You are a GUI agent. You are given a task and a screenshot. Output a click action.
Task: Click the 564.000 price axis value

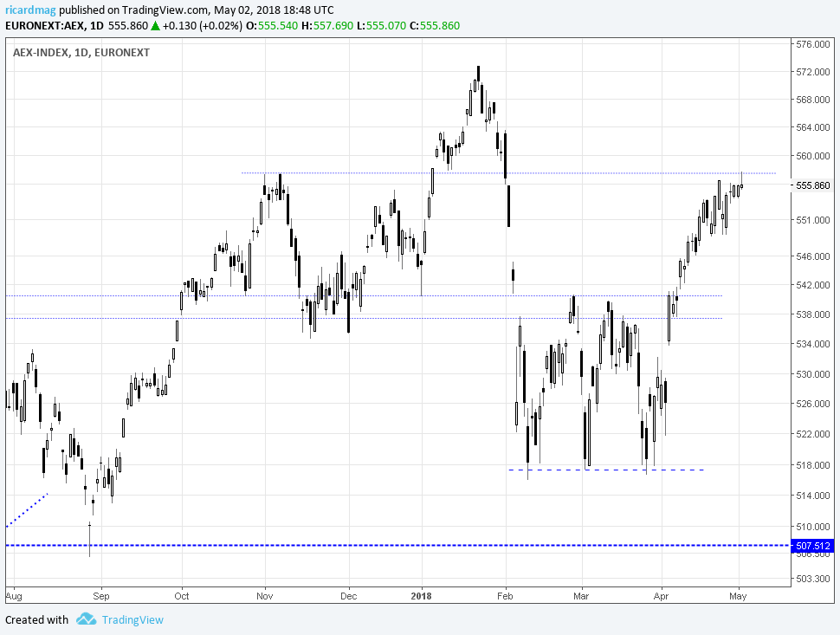(x=813, y=127)
